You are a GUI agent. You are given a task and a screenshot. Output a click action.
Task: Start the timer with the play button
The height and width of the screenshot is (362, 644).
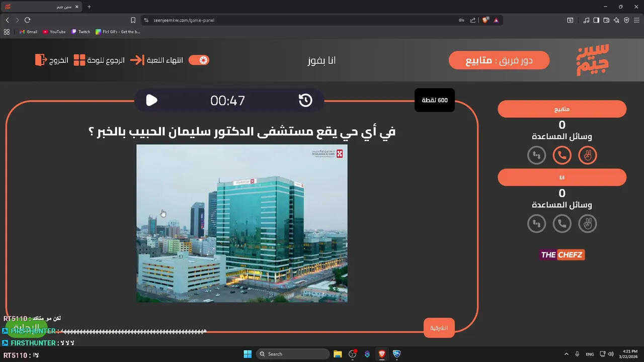151,100
